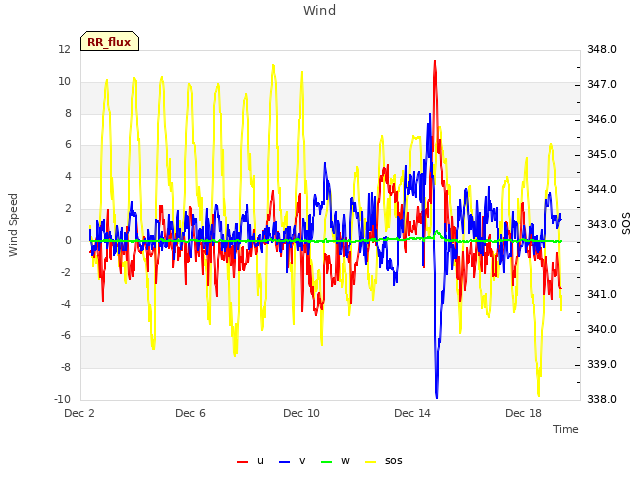Viewport: 640px width, 480px height.
Task: Click the left-axis value '0'
Action: 68,240
